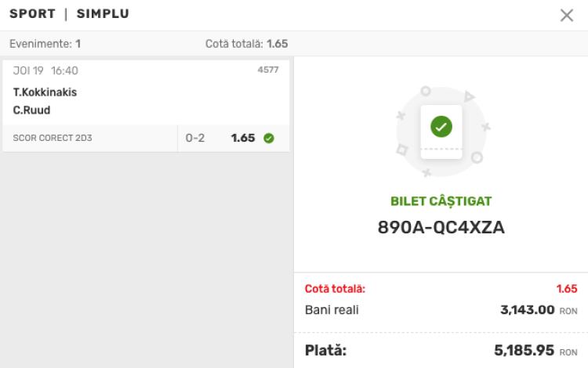The image size is (588, 368).
Task: Click the Evenimente: 1 counter
Action: click(x=45, y=44)
